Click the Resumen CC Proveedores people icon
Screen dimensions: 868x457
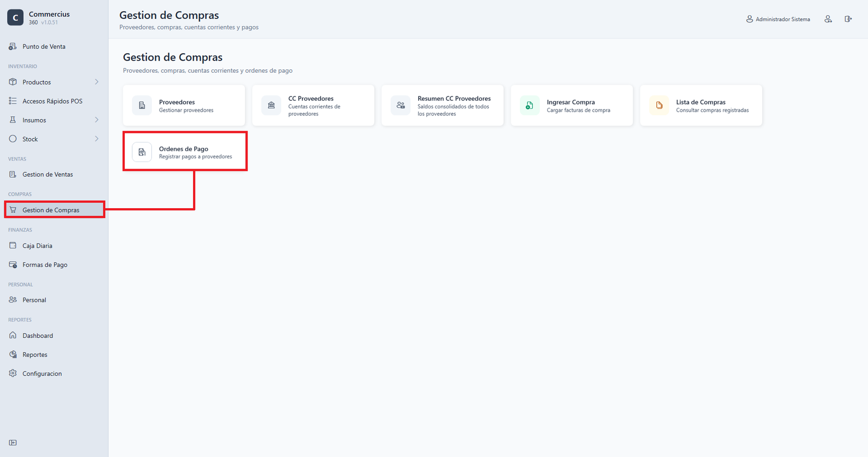[400, 105]
